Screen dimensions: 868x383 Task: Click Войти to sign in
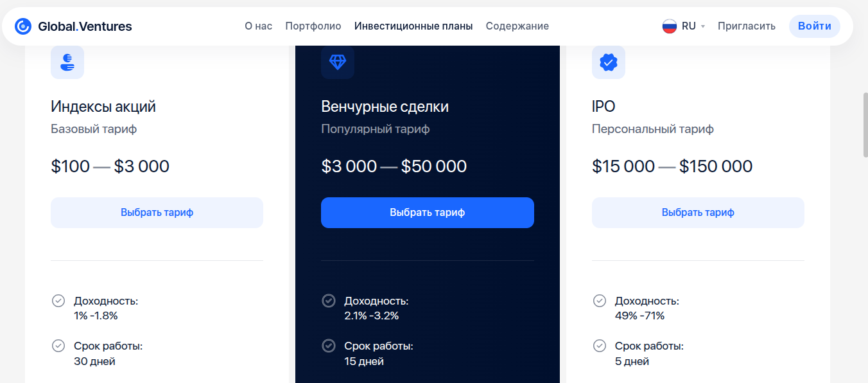[814, 26]
